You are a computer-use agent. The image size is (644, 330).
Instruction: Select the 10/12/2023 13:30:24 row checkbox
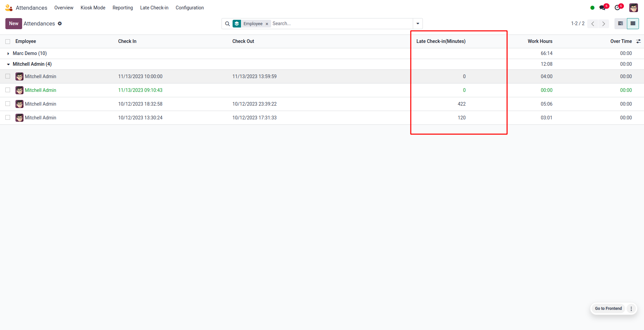click(8, 118)
